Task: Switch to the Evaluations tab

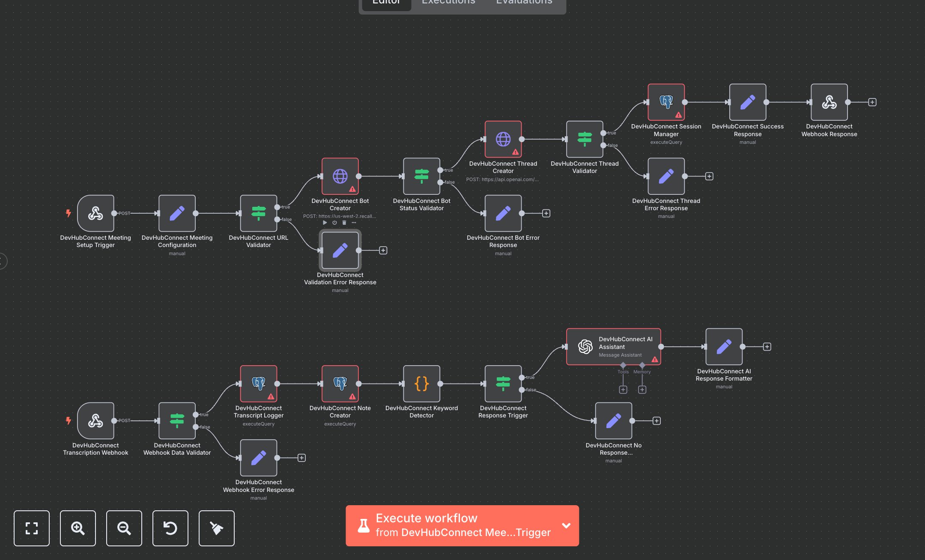Action: coord(523,3)
